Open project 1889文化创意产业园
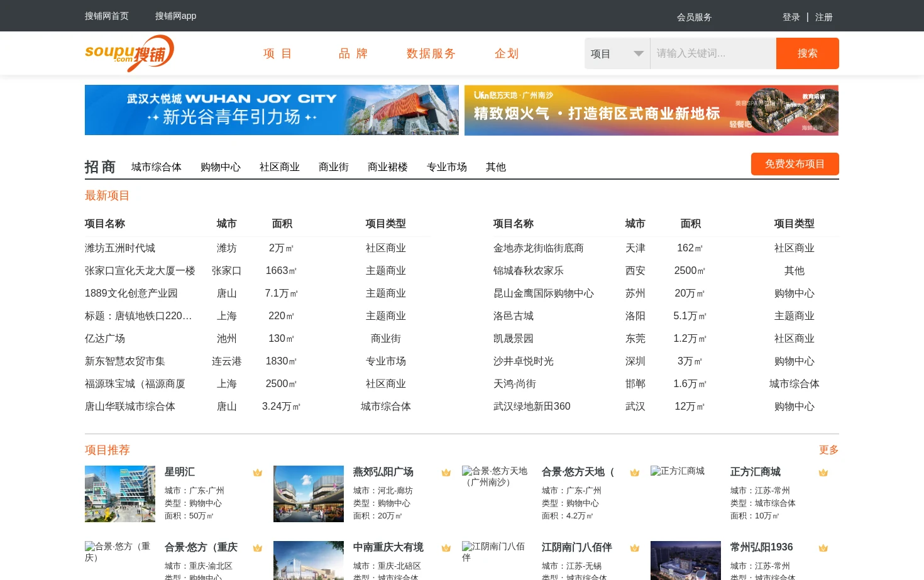This screenshot has width=924, height=580. [131, 293]
